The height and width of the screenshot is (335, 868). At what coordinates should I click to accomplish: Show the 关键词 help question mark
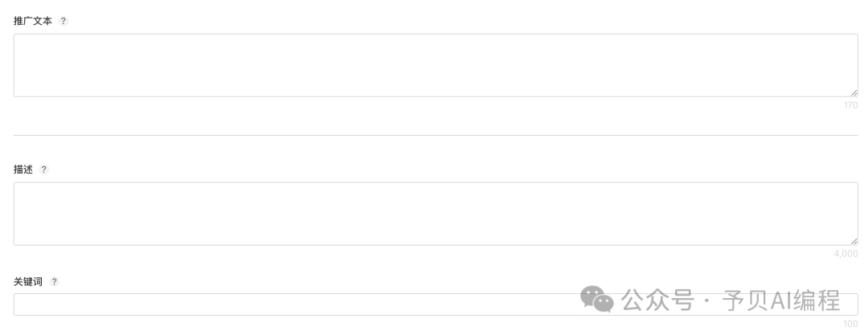(55, 282)
